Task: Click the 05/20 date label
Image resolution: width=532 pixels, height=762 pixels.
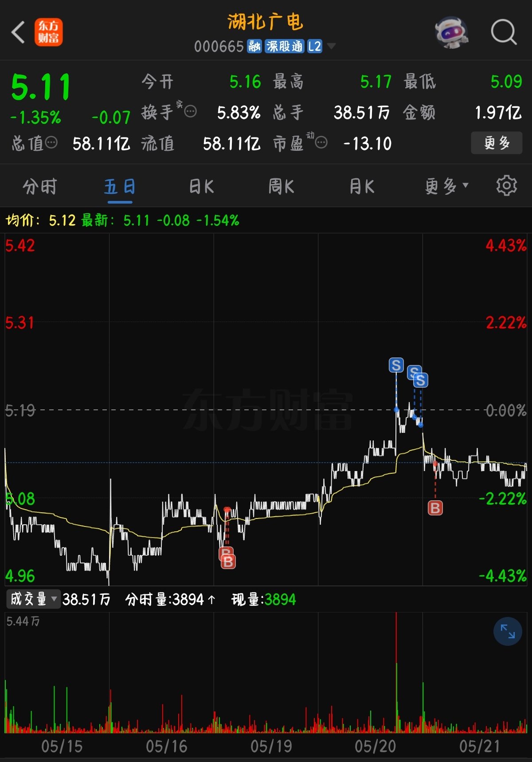Action: pyautogui.click(x=375, y=746)
